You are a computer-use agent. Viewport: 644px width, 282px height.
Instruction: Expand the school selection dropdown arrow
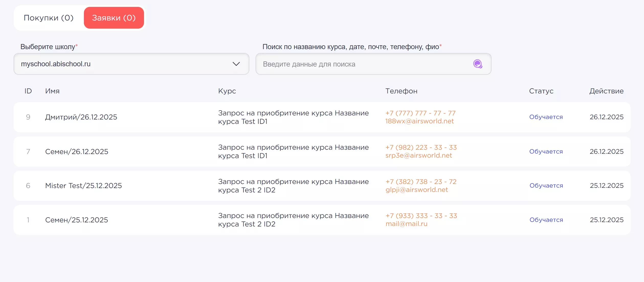(236, 64)
